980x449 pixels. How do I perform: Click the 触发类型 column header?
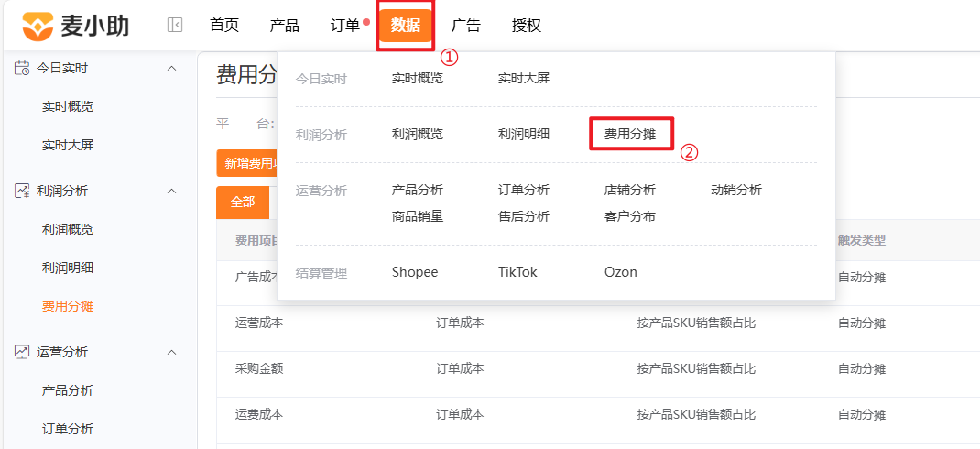pos(862,241)
